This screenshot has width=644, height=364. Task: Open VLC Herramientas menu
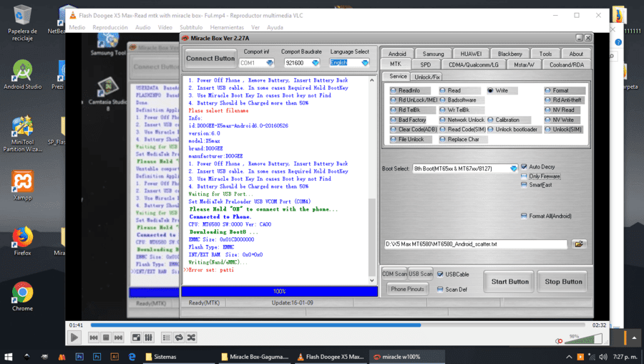tap(227, 27)
